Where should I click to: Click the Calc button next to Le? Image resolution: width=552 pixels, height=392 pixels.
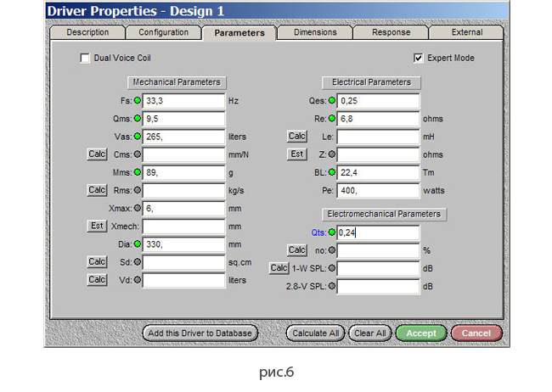point(296,136)
